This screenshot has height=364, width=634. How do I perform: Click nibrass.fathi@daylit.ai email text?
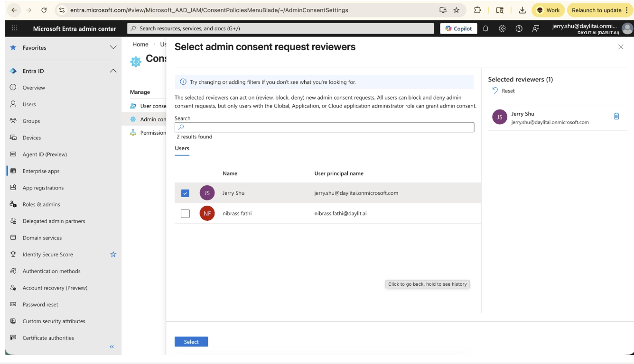click(x=340, y=214)
